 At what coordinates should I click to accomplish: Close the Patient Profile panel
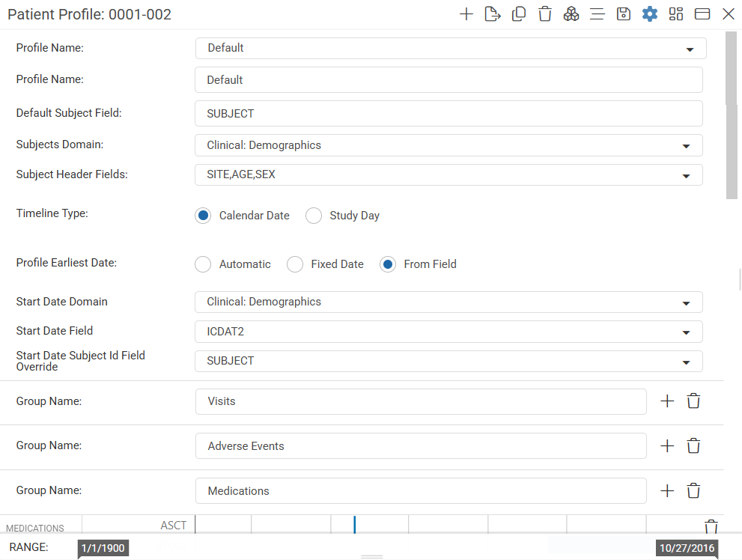point(729,14)
